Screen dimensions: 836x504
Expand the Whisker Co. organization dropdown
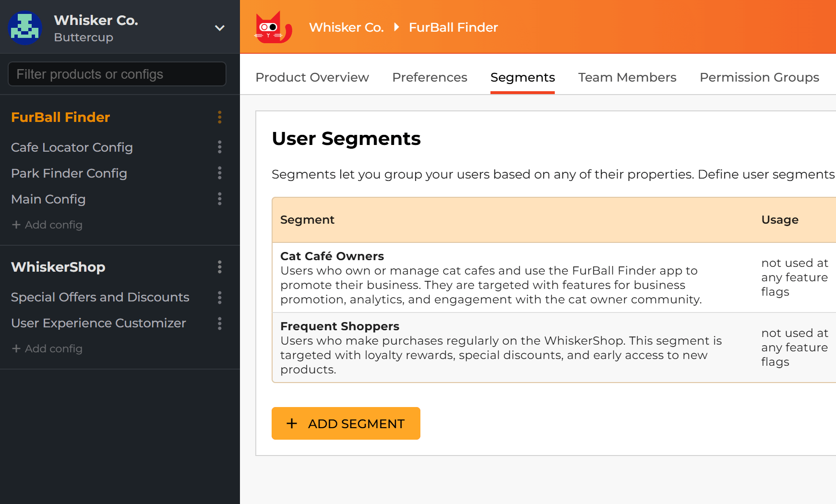point(220,28)
